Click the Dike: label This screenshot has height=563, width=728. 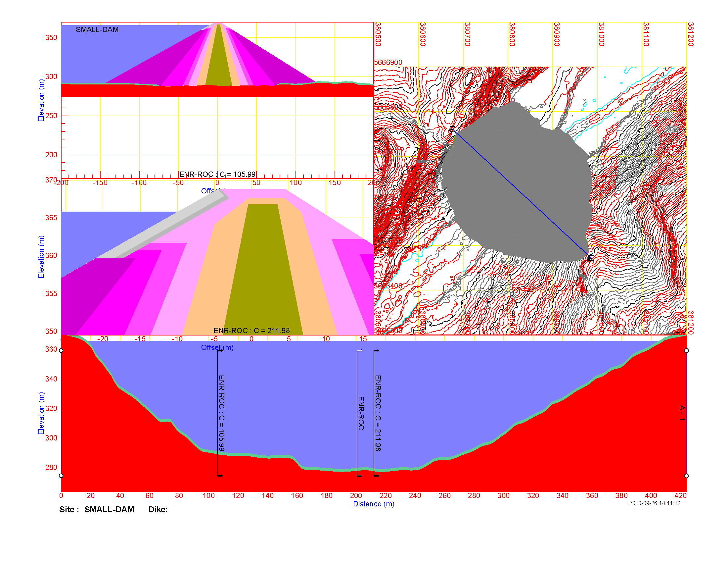point(158,509)
